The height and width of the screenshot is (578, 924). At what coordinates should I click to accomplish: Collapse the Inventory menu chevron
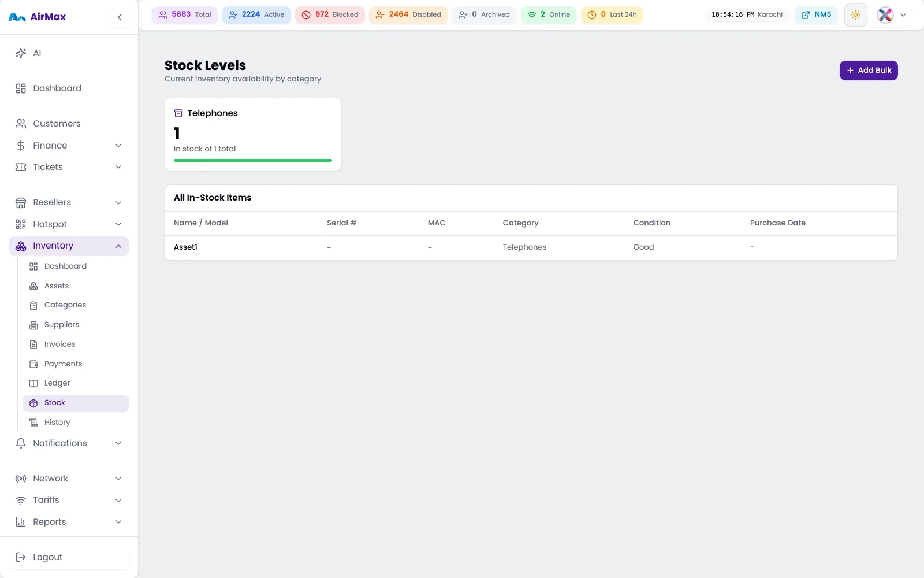(x=118, y=246)
